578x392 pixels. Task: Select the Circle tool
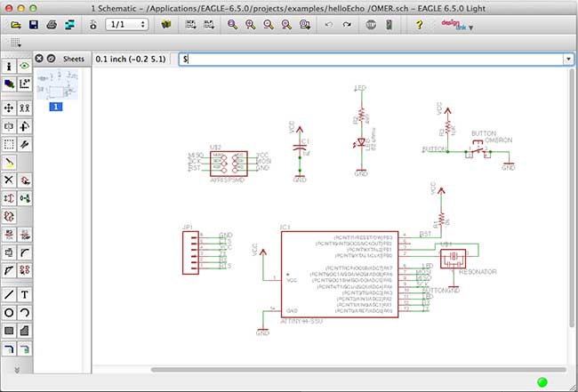coord(9,313)
